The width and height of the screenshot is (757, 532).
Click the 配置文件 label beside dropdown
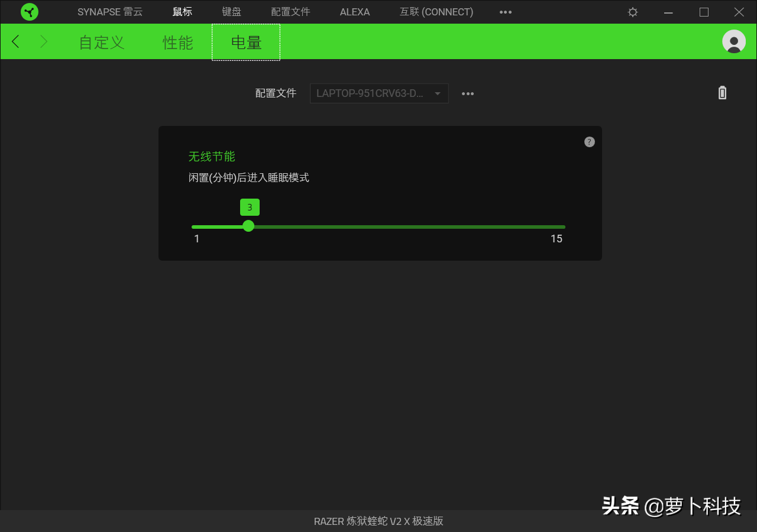click(x=276, y=93)
